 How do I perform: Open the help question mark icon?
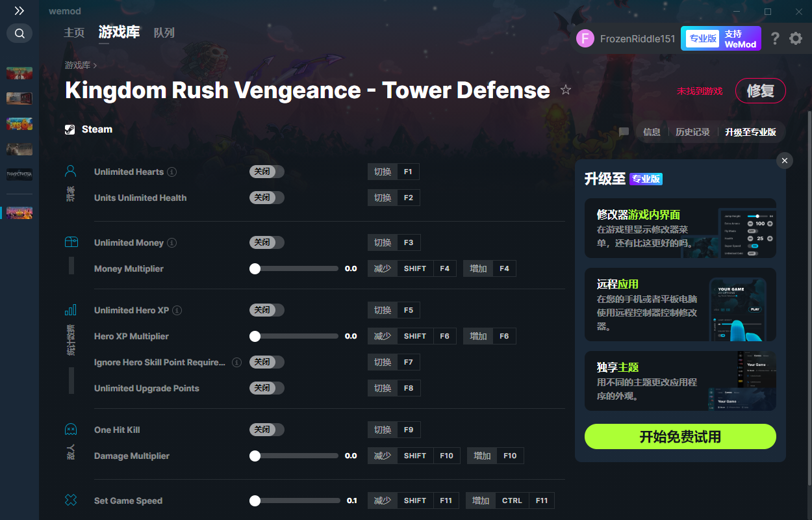[775, 38]
